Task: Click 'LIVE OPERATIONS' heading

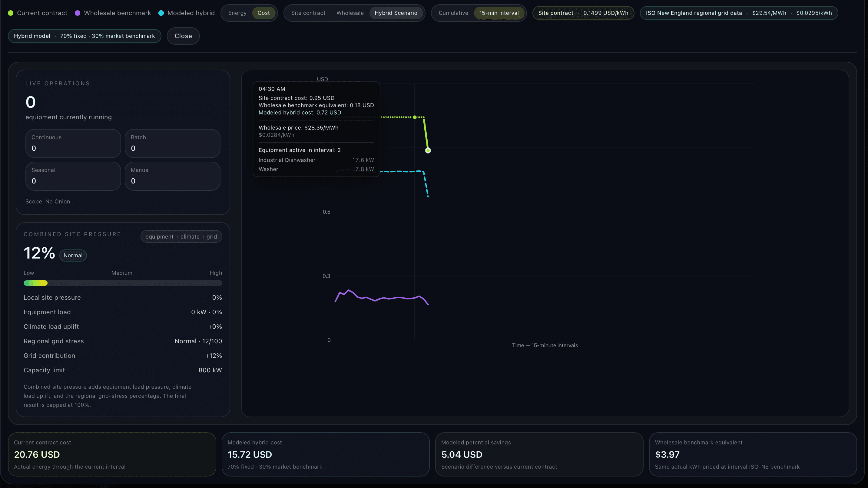Action: tap(58, 84)
